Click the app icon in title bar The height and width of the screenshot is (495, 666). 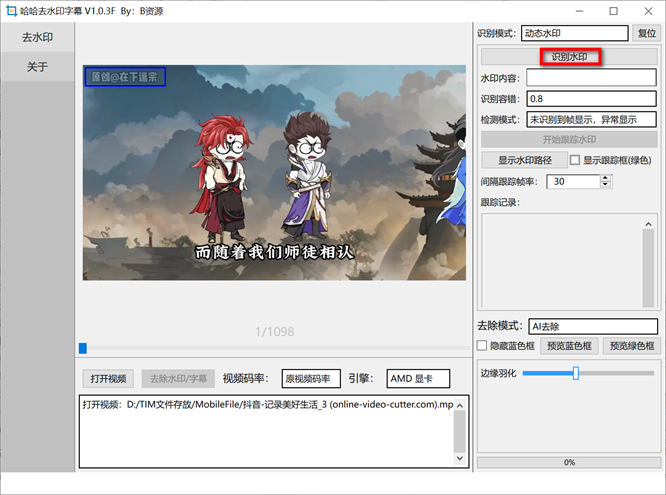tap(10, 11)
